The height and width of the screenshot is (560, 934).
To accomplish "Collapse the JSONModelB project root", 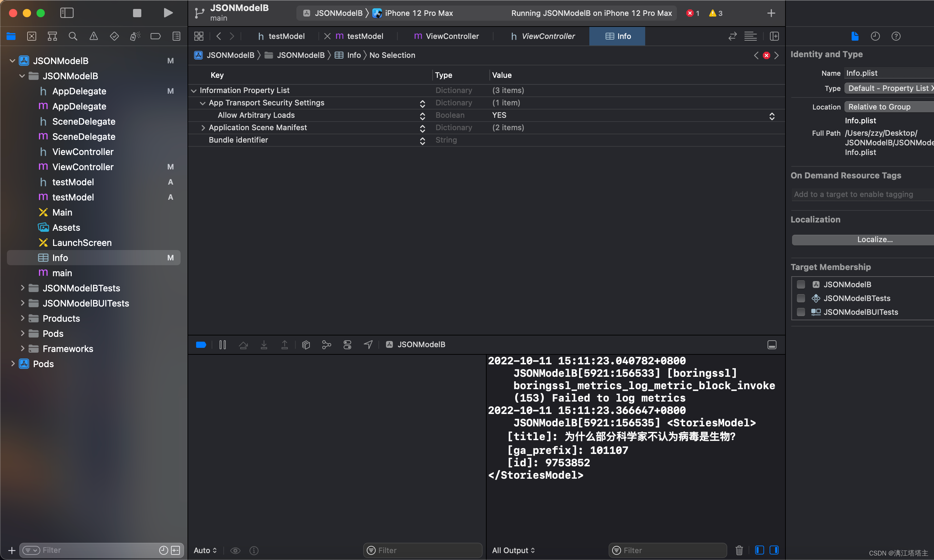I will point(12,61).
